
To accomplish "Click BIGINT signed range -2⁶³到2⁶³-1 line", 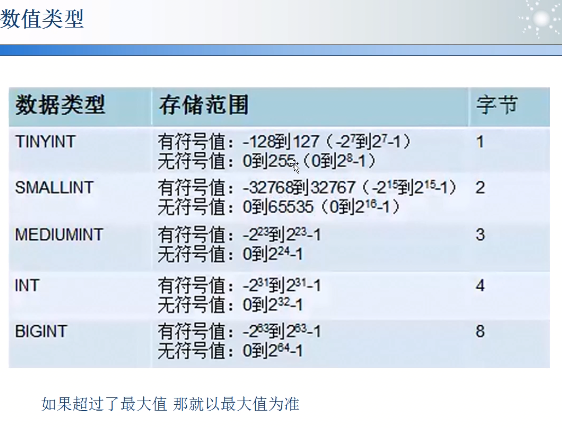I will pos(239,331).
